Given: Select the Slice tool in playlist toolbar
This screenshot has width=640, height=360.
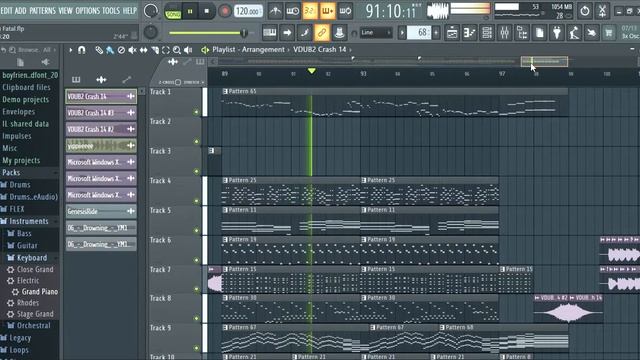Looking at the screenshot, I should click(155, 50).
